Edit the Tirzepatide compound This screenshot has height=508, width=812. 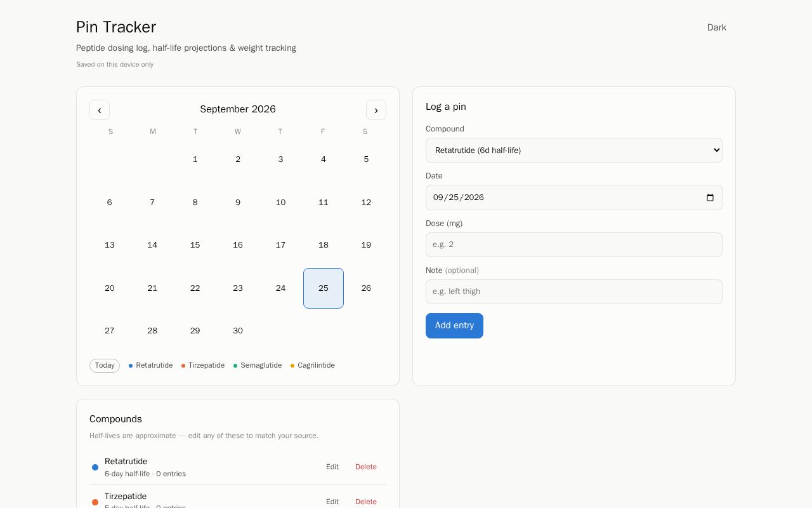pos(332,502)
